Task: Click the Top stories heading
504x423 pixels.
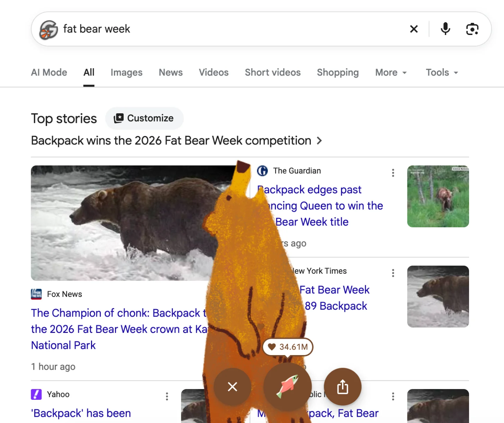Action: click(x=64, y=118)
